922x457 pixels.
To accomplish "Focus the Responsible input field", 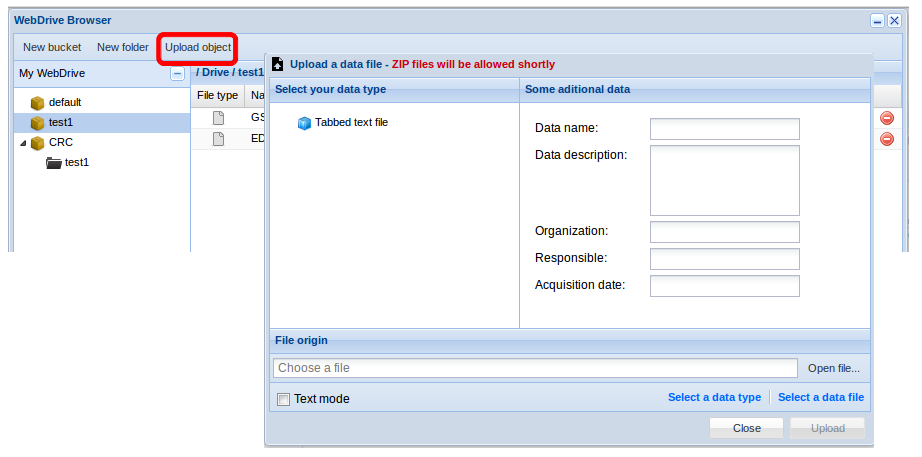I will pyautogui.click(x=724, y=259).
